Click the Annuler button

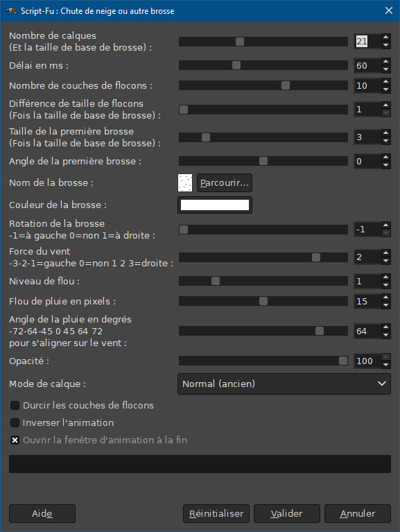coord(358,513)
